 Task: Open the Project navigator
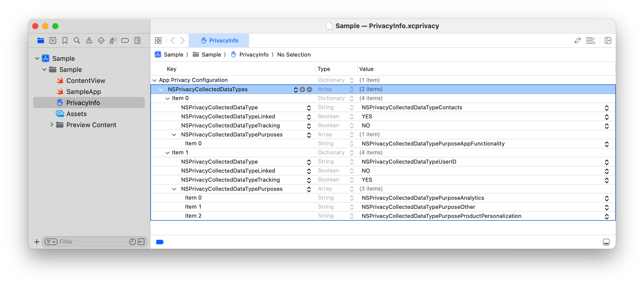tap(41, 40)
